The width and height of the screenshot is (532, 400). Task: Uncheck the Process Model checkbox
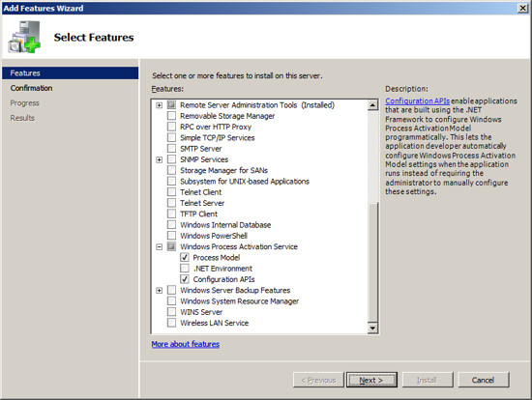pyautogui.click(x=185, y=257)
